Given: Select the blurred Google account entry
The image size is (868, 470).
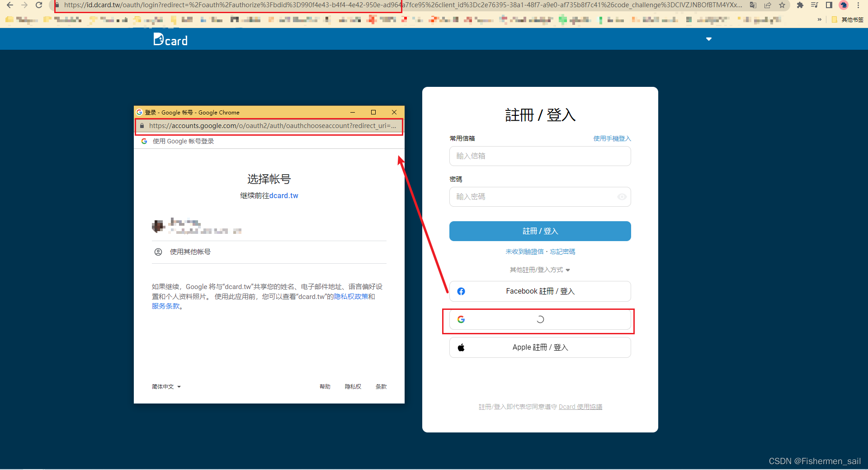Looking at the screenshot, I should 269,226.
